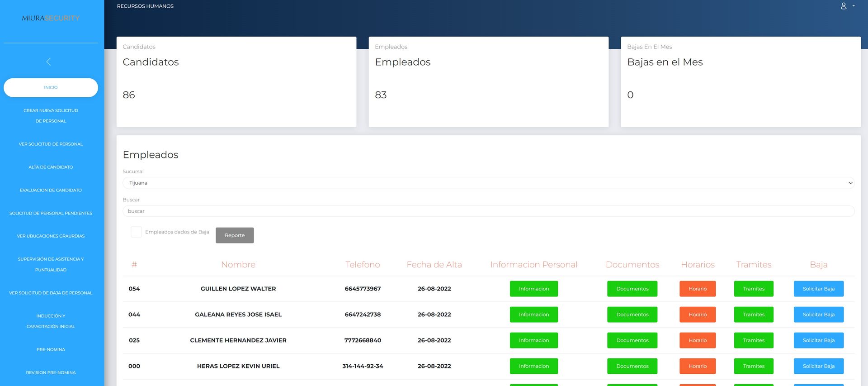Viewport: 868px width, 386px height.
Task: Sort by the Nombre column header
Action: tap(238, 265)
